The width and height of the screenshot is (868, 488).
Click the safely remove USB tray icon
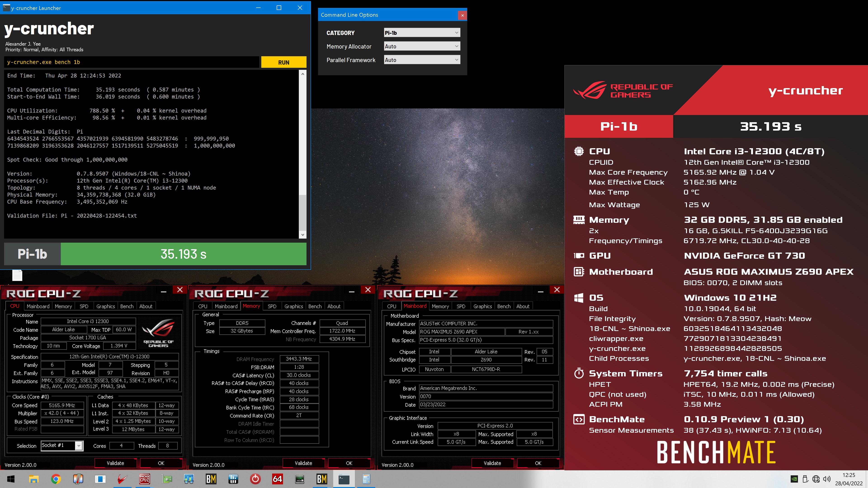pos(805,479)
